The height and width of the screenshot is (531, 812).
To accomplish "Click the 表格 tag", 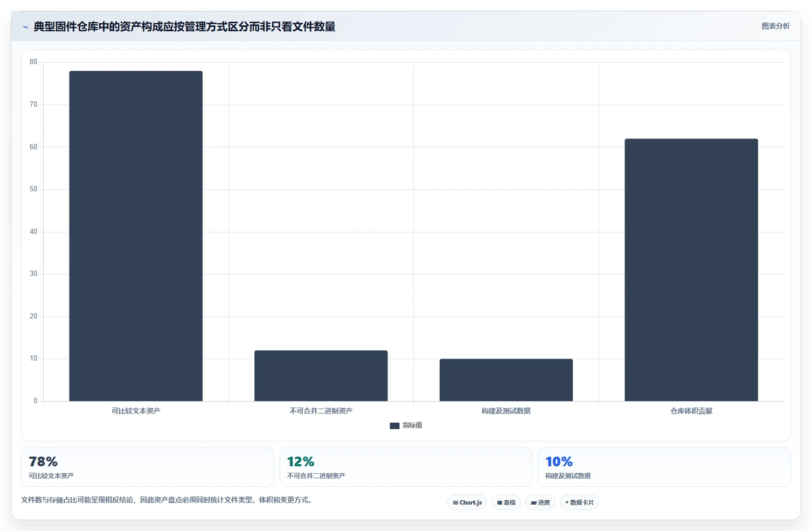I will pos(506,502).
